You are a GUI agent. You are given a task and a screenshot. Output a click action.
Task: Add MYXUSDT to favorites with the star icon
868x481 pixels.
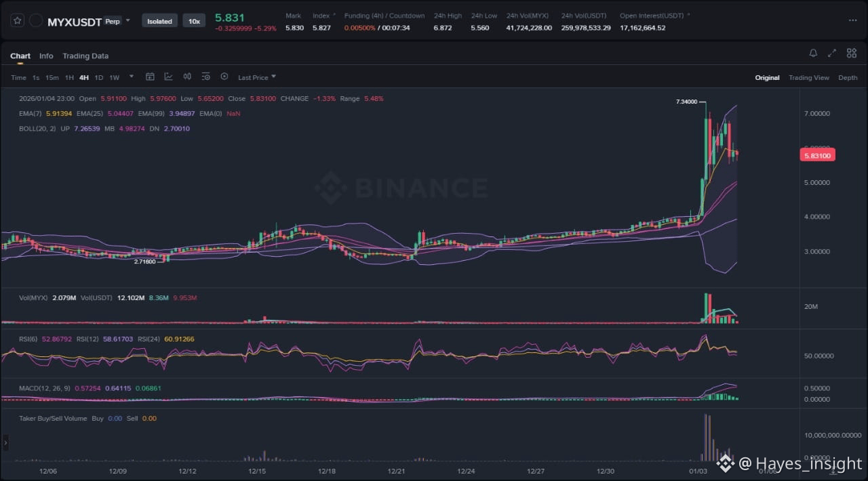[18, 21]
